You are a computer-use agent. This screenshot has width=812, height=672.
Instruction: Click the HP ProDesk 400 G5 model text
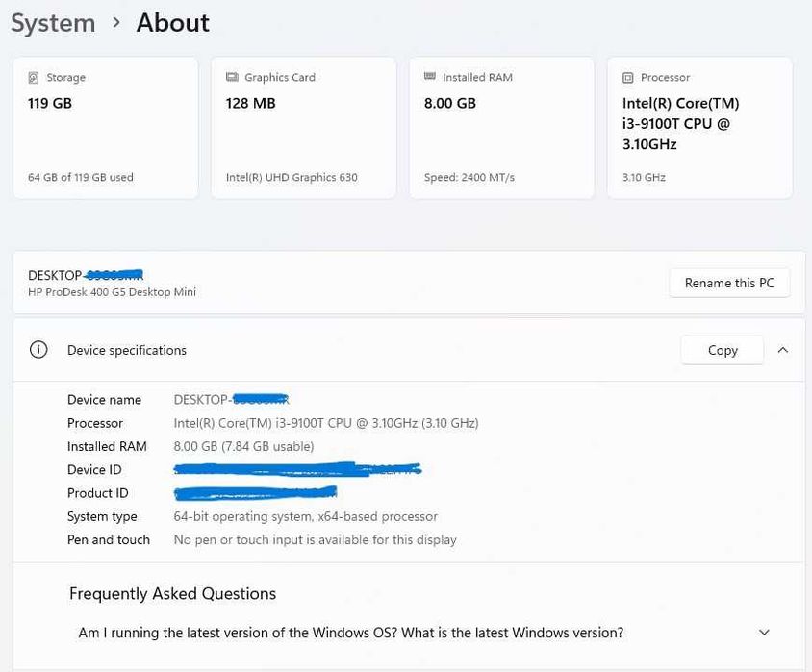pyautogui.click(x=112, y=292)
